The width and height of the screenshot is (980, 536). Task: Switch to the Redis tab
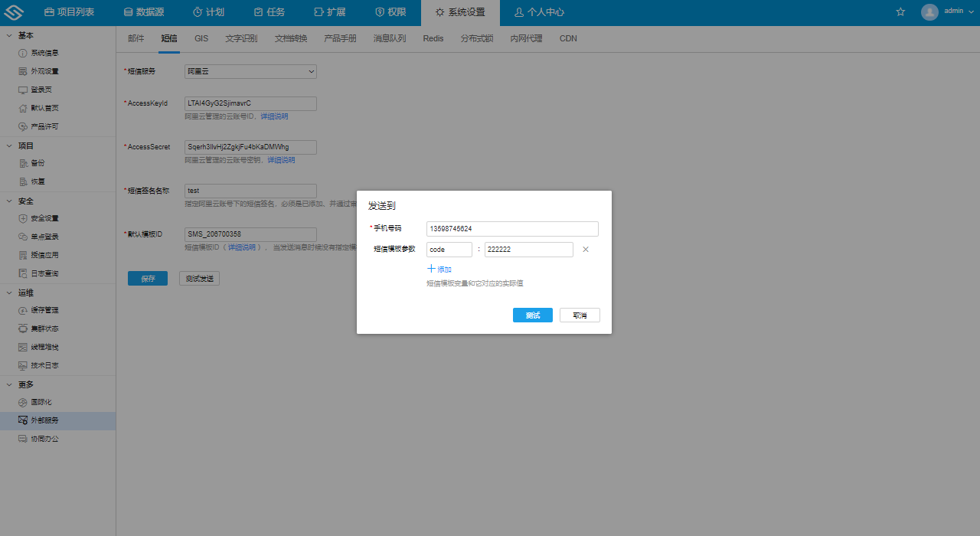pos(433,38)
